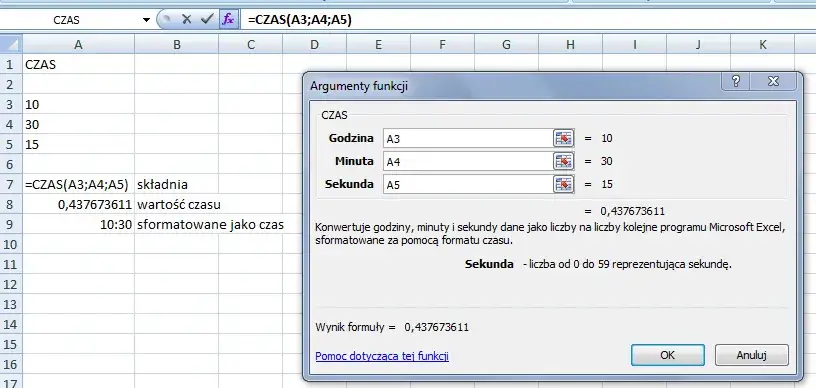Screen dimensions: 816x388
Task: Select column F header
Action: pyautogui.click(x=442, y=45)
